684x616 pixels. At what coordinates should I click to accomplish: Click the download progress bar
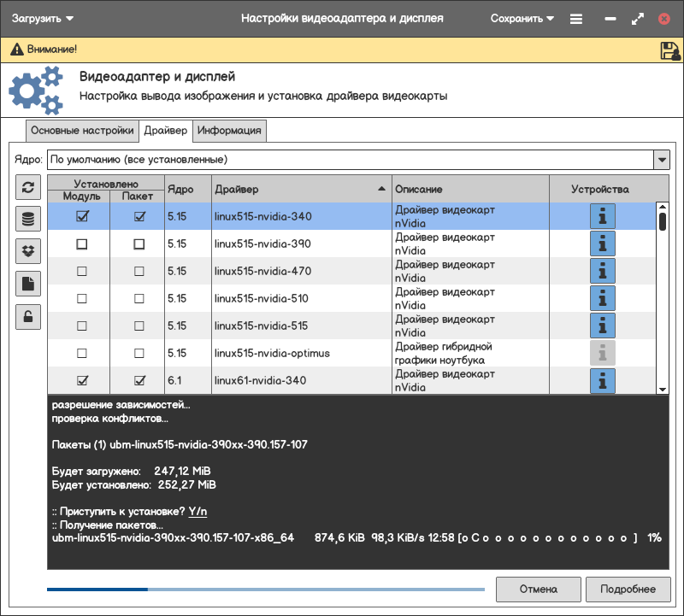tap(265, 589)
